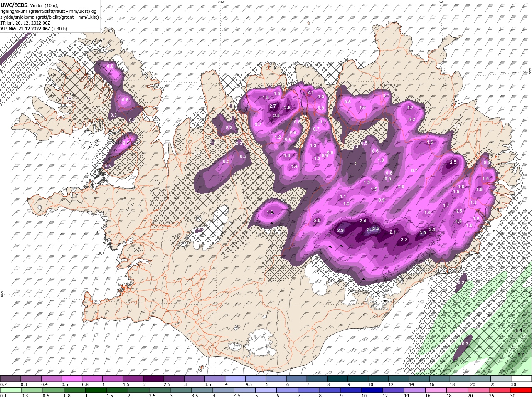Image resolution: width=532 pixels, height=399 pixels.
Task: Click the 20W longitude label
Action: point(222,2)
